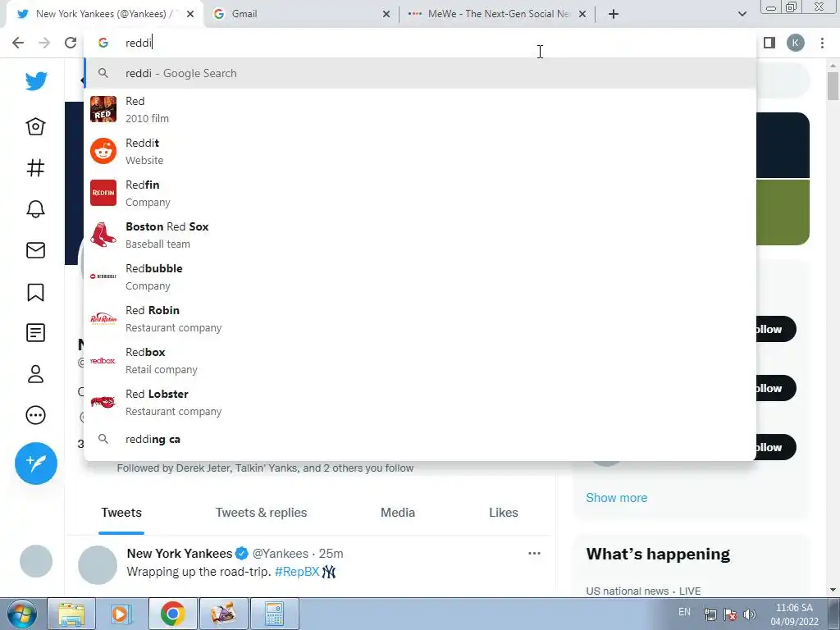This screenshot has height=630, width=840.
Task: Click page vertical scrollbar thumb
Action: pos(833,85)
